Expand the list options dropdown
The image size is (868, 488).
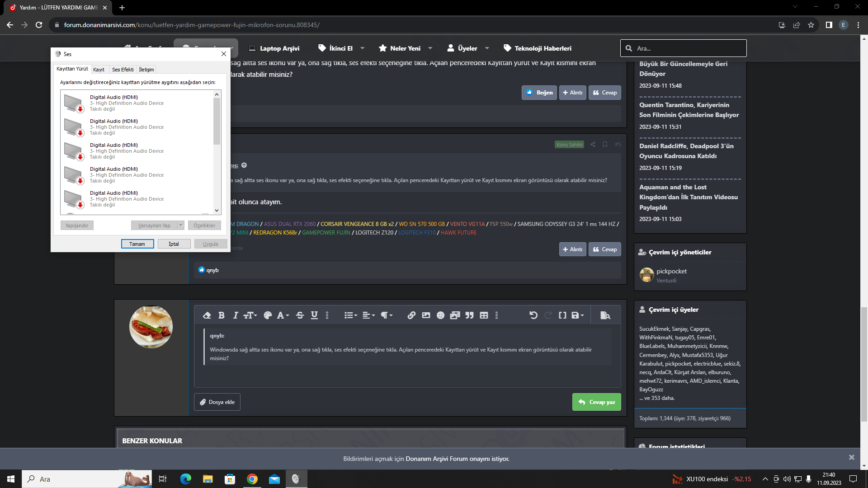coord(351,315)
